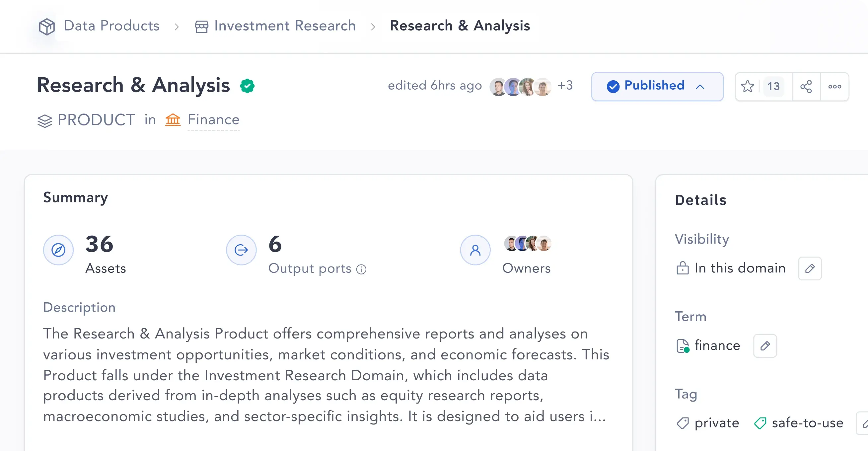Screen dimensions: 868x451
Task: Open the +3 more editors list
Action: tap(565, 85)
